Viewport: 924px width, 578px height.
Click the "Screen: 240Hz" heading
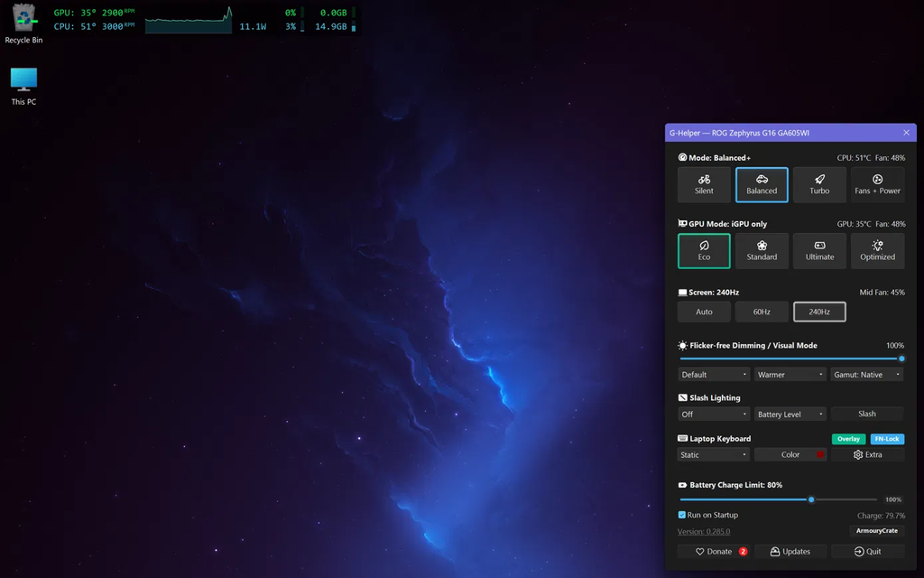tap(714, 293)
